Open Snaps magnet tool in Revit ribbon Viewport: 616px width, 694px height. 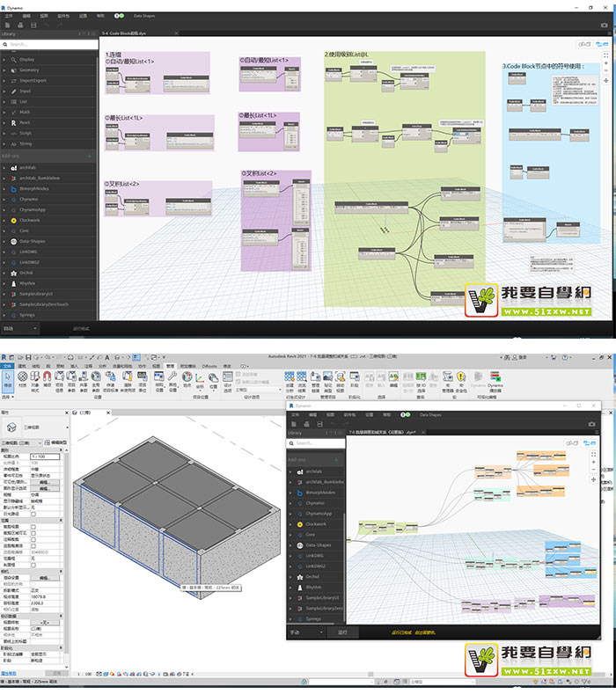click(x=47, y=380)
